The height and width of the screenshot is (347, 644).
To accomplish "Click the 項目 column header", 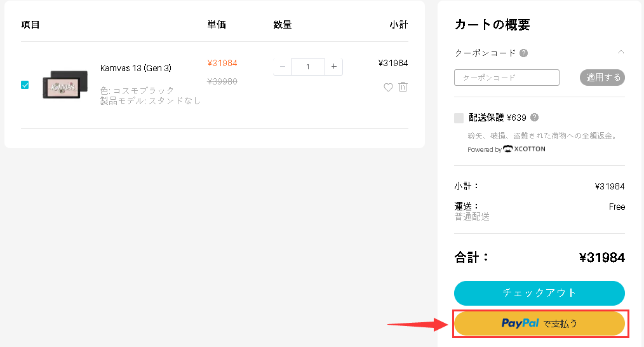I will tap(30, 25).
